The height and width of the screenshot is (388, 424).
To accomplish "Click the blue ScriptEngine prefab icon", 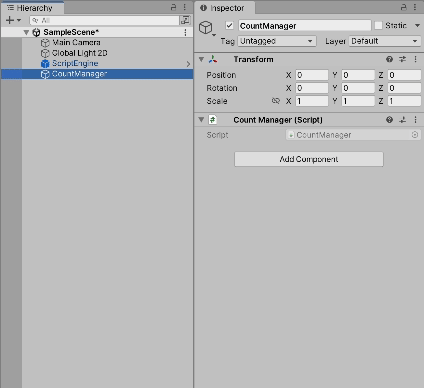I will tap(45, 63).
